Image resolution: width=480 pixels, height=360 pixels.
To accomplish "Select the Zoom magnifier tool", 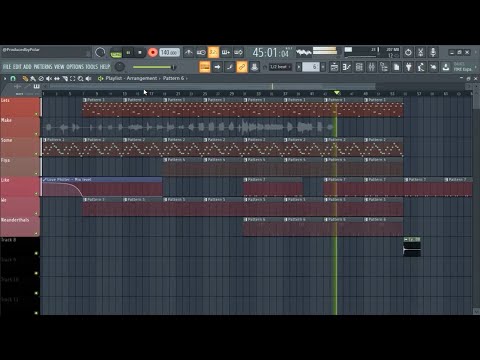I will click(81, 79).
